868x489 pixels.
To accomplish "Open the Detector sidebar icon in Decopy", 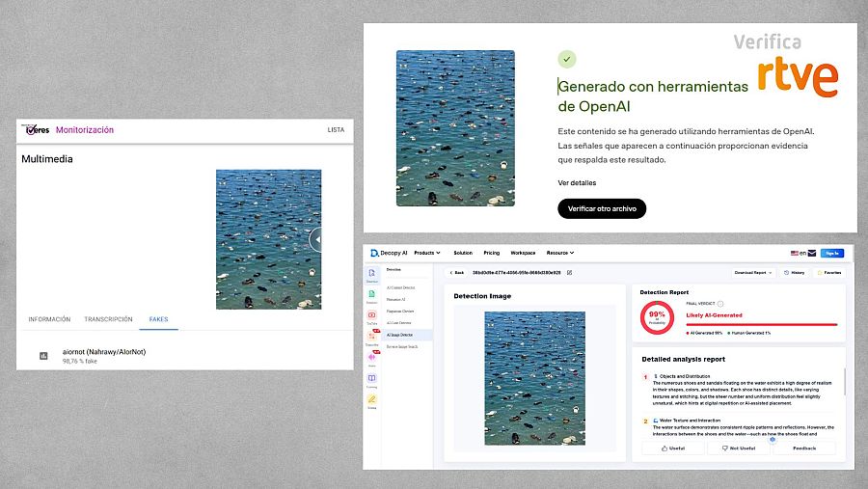I will pyautogui.click(x=372, y=275).
